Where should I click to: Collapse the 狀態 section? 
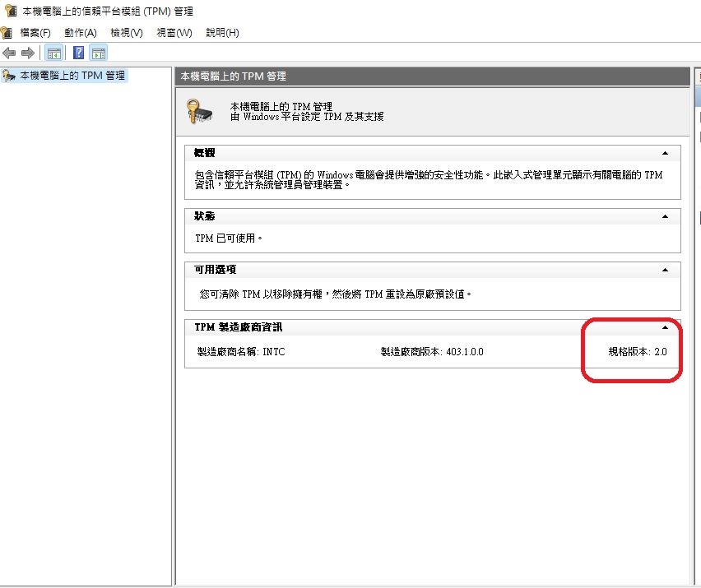pos(666,217)
